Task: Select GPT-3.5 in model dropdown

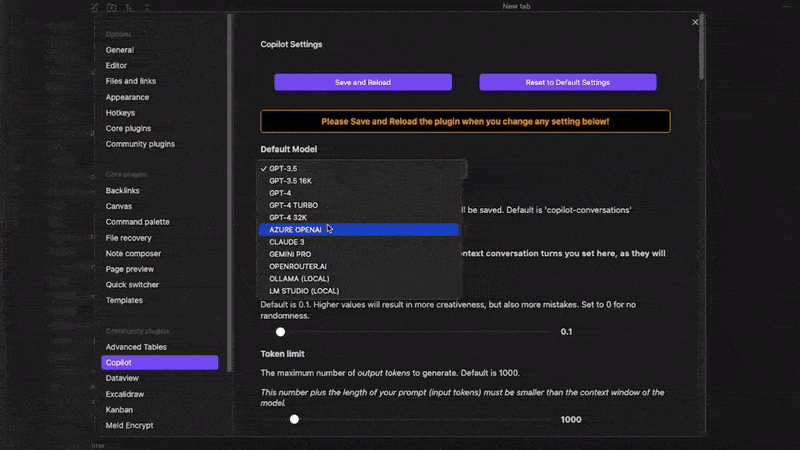Action: coord(359,168)
